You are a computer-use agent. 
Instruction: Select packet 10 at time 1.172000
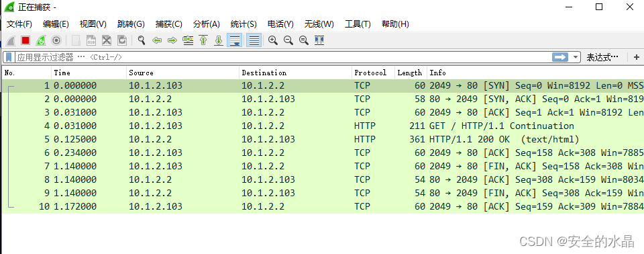coord(323,206)
